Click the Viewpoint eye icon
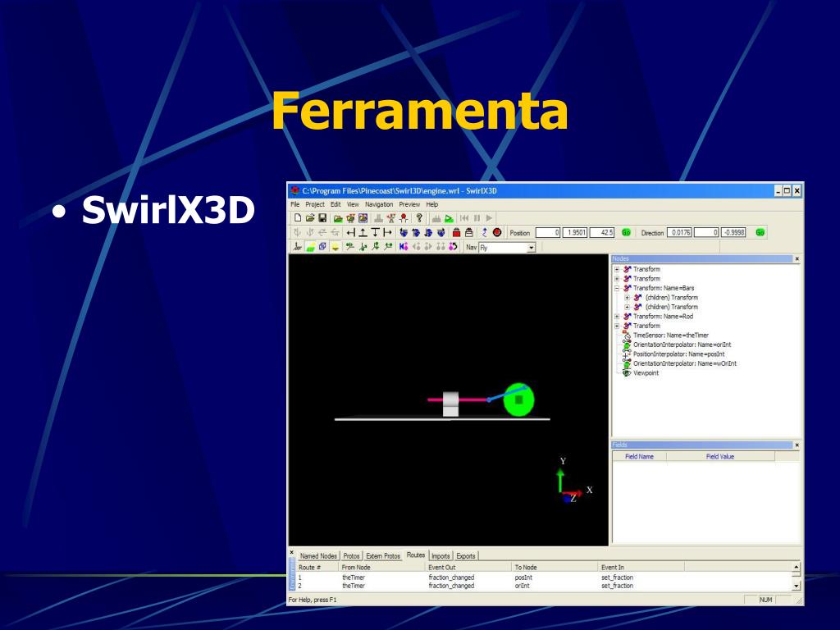The image size is (840, 630). [627, 373]
